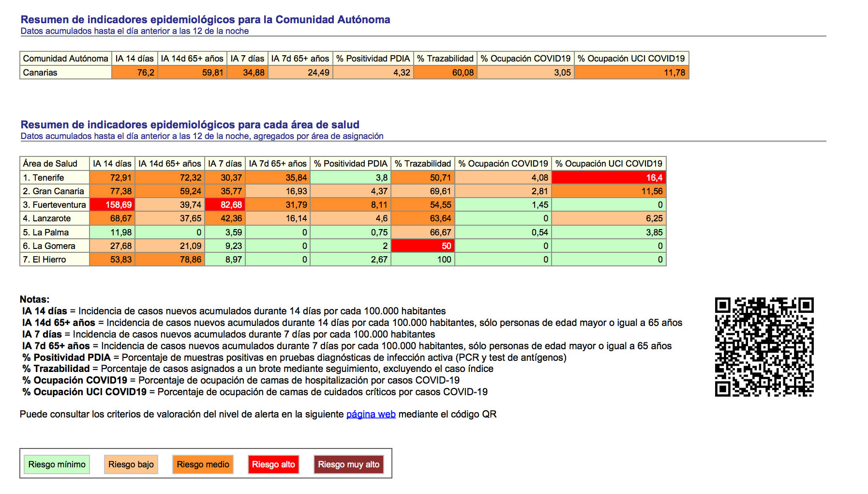Select the 7. El Hierro row label
The image size is (868, 494).
click(55, 260)
